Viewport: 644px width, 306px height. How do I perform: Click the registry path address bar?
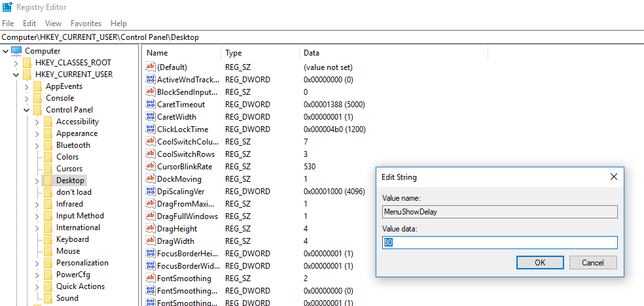[x=322, y=37]
